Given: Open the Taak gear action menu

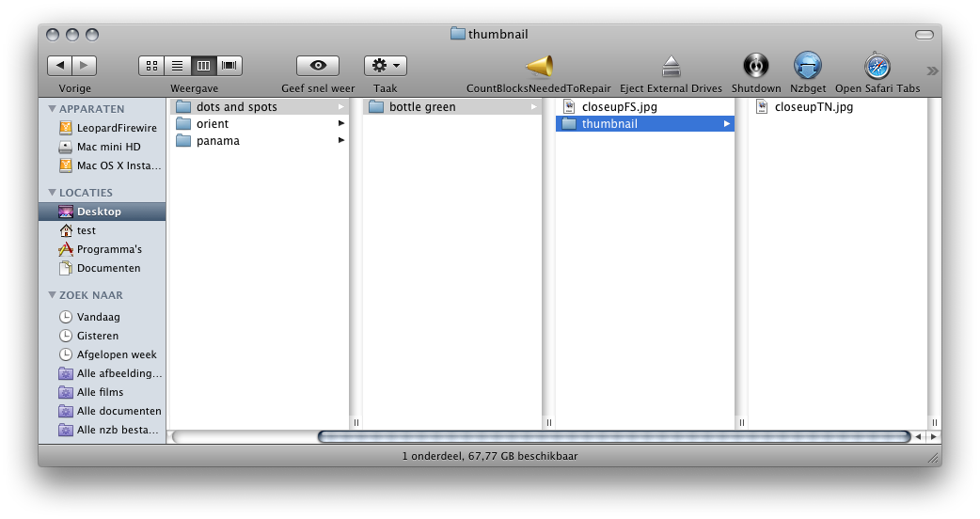Looking at the screenshot, I should pyautogui.click(x=386, y=65).
